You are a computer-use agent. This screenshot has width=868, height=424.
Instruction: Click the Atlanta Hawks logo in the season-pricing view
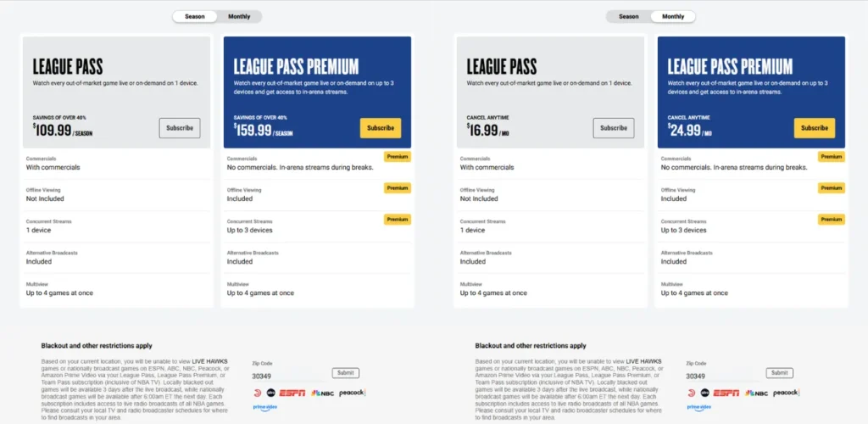(x=257, y=393)
